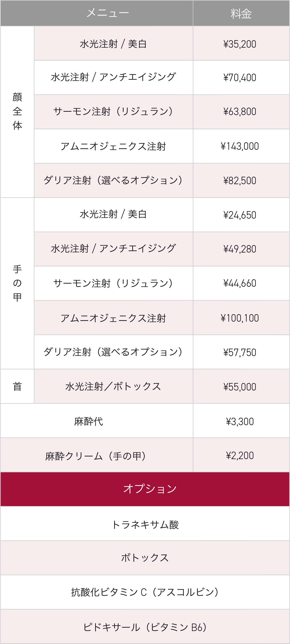Click the 水光注射／ボトックス menu row
Image resolution: width=290 pixels, height=644 pixels.
click(113, 386)
